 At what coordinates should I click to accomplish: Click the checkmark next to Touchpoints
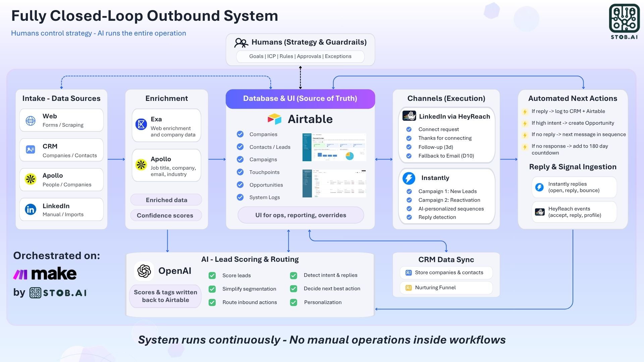[240, 172]
